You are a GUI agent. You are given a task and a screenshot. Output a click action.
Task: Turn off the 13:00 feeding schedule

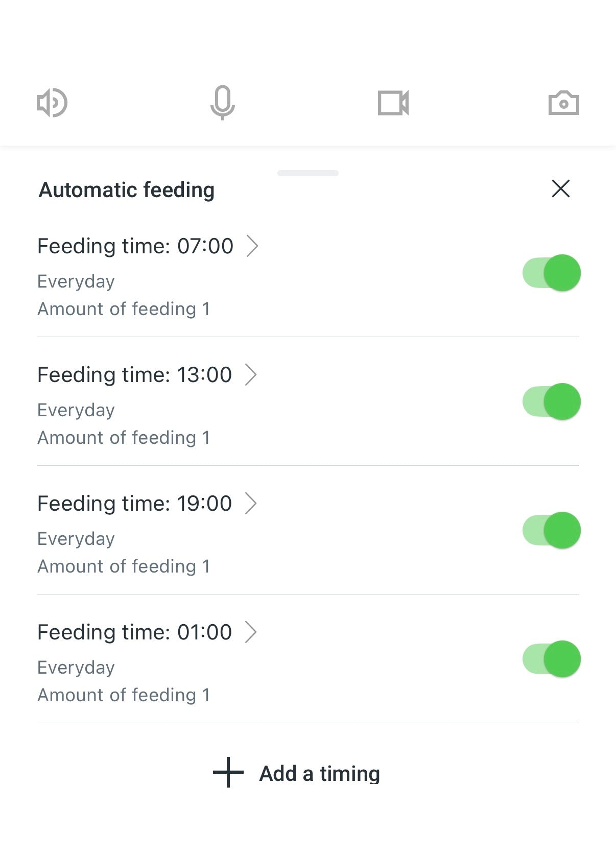pyautogui.click(x=552, y=401)
